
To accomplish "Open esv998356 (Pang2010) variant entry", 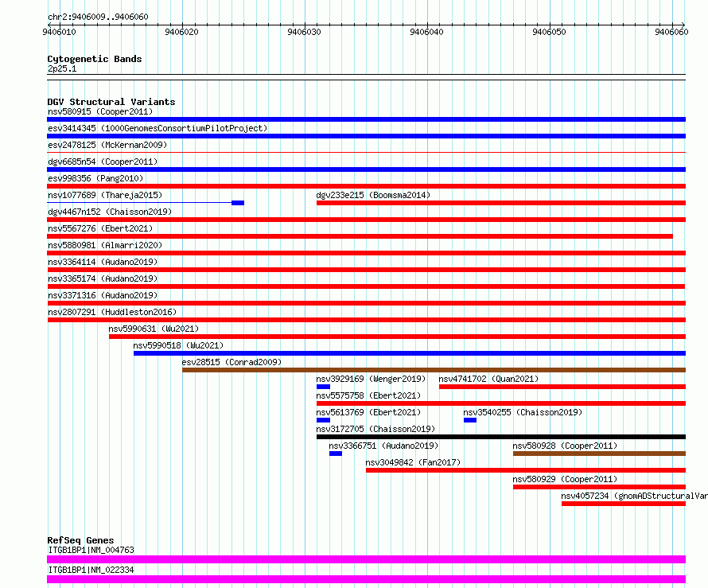I will coord(95,178).
